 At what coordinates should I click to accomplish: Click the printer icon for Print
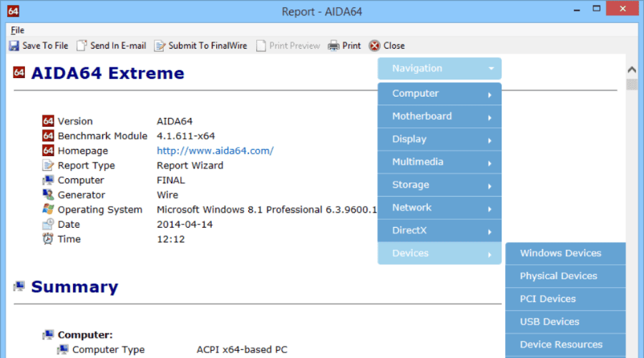pos(333,46)
